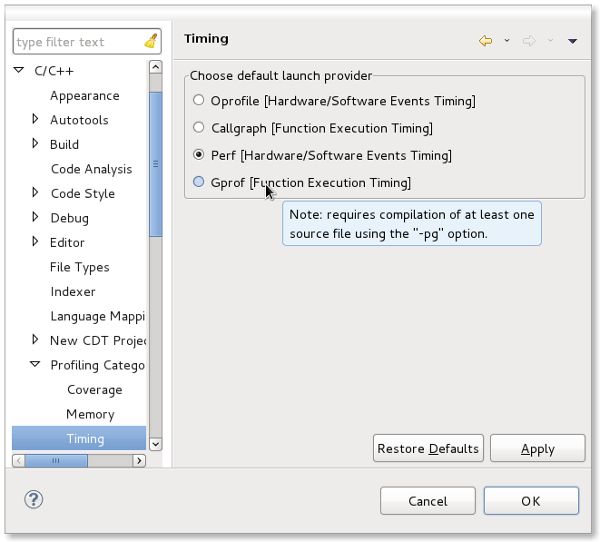
Task: Click the Oprofile Hardware/Software Events Timing label
Action: pos(343,101)
